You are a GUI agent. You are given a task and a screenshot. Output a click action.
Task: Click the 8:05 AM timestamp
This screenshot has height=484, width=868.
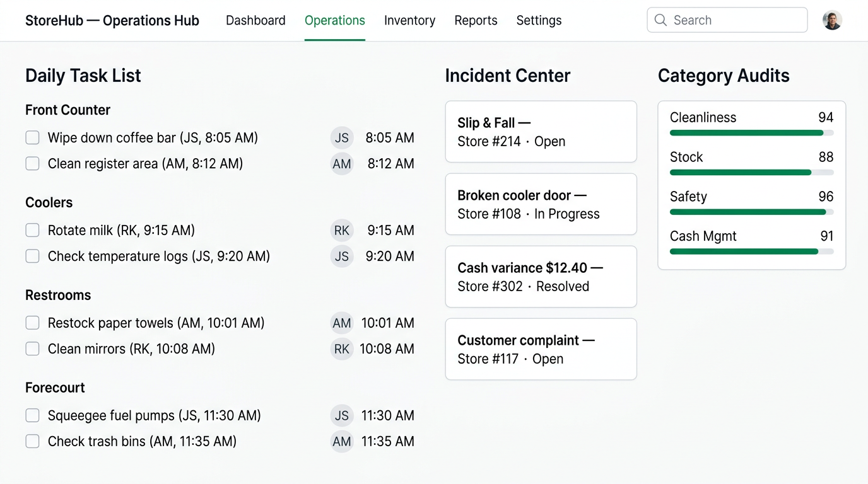click(390, 138)
